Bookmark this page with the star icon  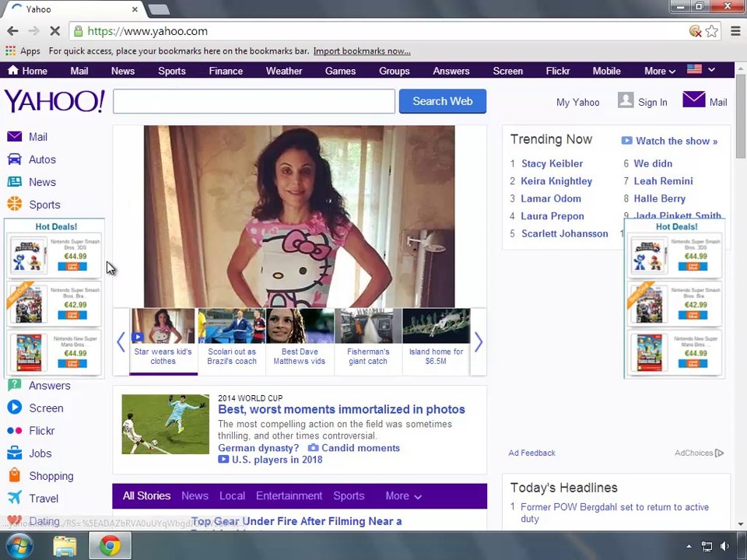(x=711, y=31)
